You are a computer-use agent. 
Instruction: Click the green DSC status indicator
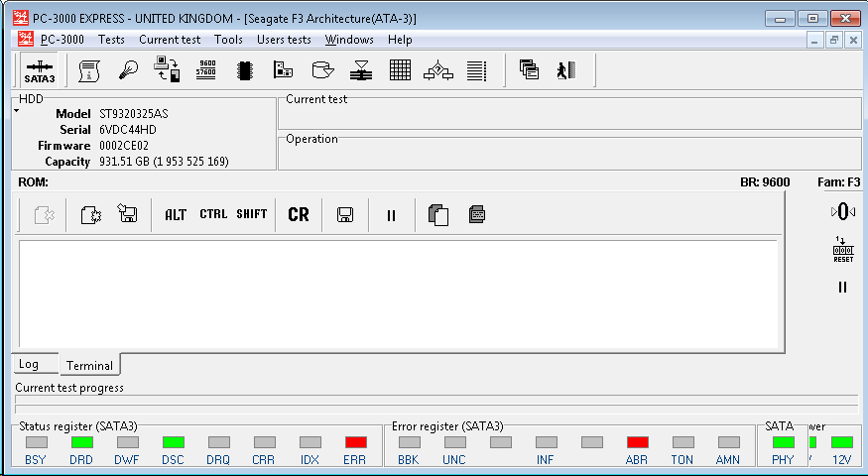pos(174,442)
